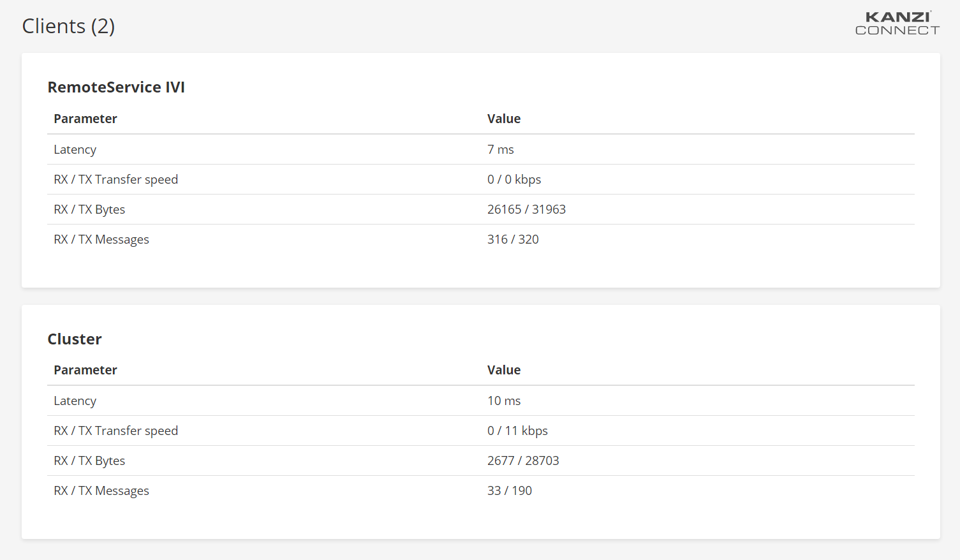Click the Parameter column header in Cluster table

point(85,370)
